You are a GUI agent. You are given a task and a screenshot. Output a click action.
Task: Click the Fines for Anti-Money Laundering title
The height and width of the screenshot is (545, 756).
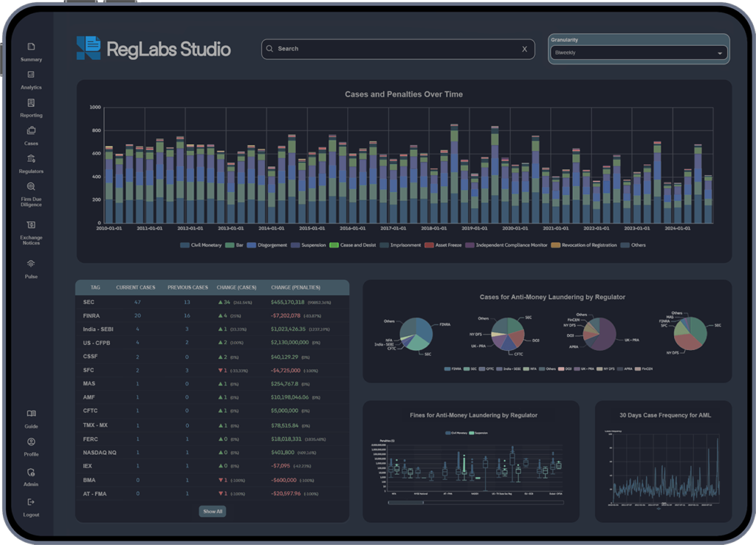click(x=473, y=415)
